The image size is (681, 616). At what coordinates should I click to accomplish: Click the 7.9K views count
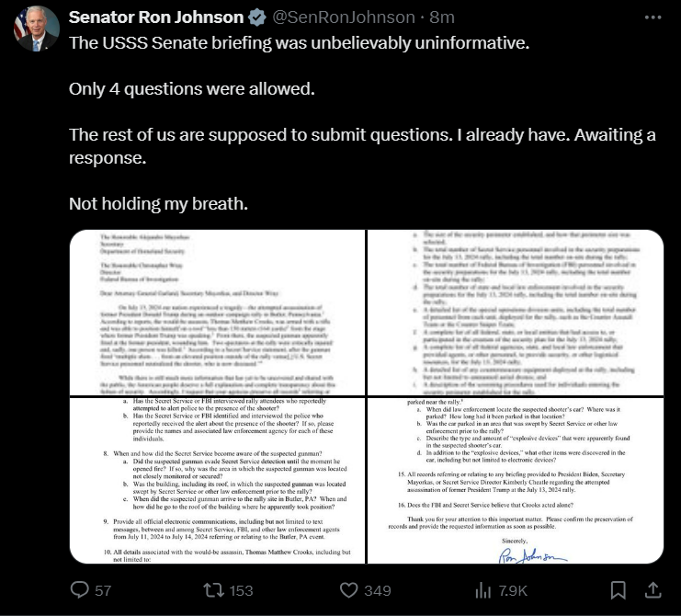[513, 590]
